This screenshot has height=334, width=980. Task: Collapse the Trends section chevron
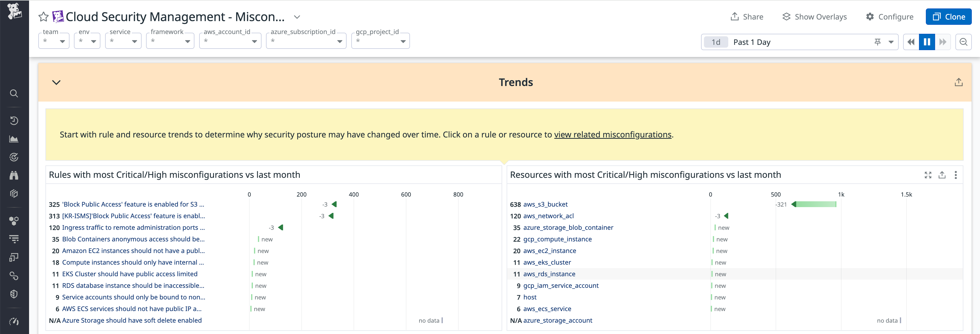tap(56, 82)
